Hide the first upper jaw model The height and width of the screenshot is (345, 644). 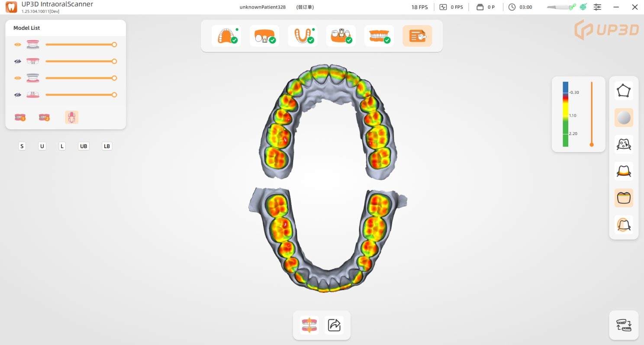pyautogui.click(x=17, y=45)
